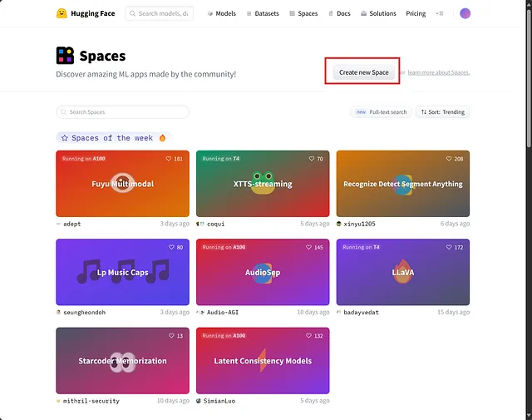Click heart icon on Latent Consistency Models
Screen dimensions: 532x420
(x=308, y=335)
